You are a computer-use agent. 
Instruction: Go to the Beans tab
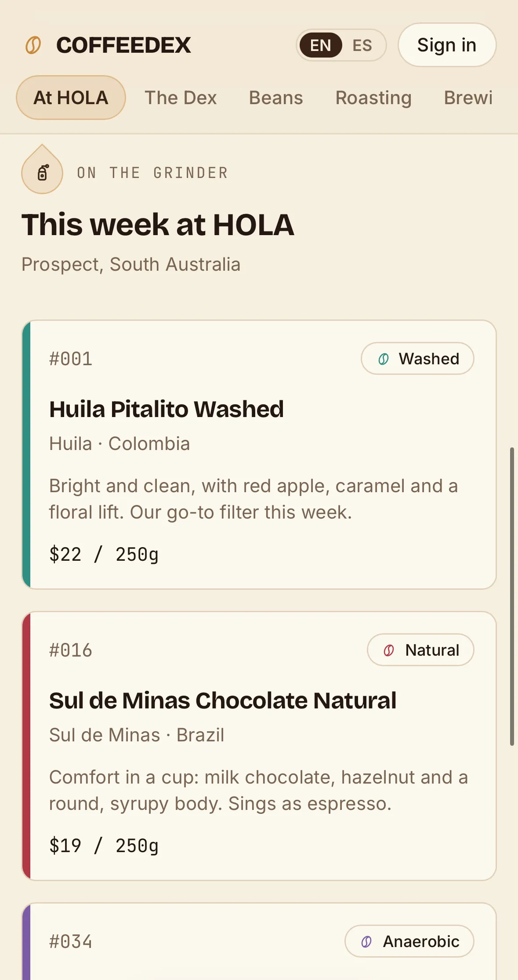tap(276, 98)
